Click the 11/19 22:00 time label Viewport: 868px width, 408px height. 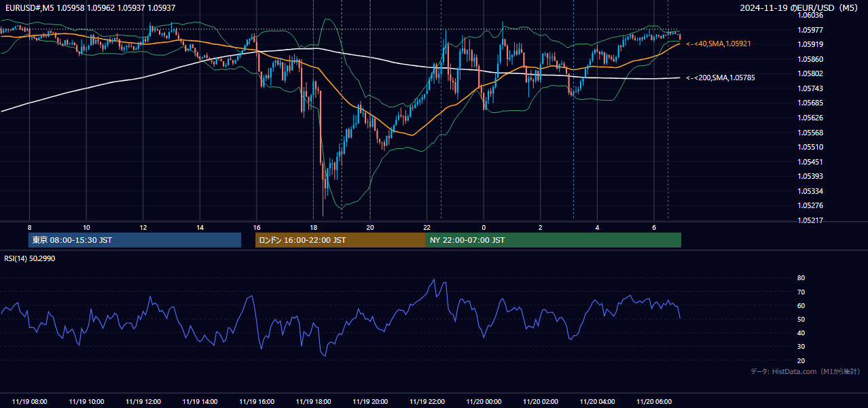pos(427,402)
